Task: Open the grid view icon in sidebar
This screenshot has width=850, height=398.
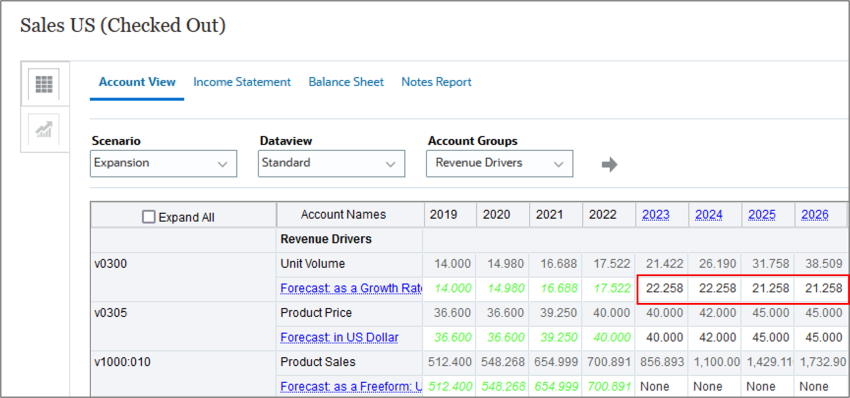Action: (x=44, y=84)
